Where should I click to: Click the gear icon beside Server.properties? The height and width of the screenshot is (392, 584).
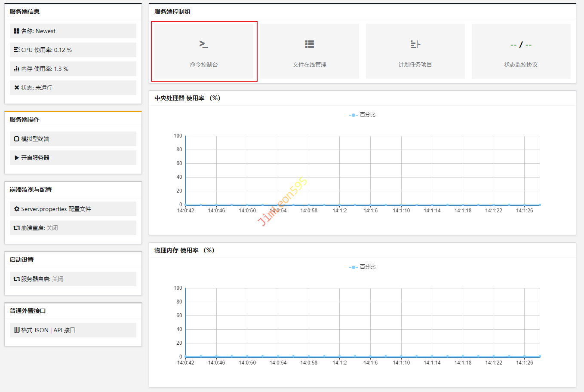click(x=17, y=209)
